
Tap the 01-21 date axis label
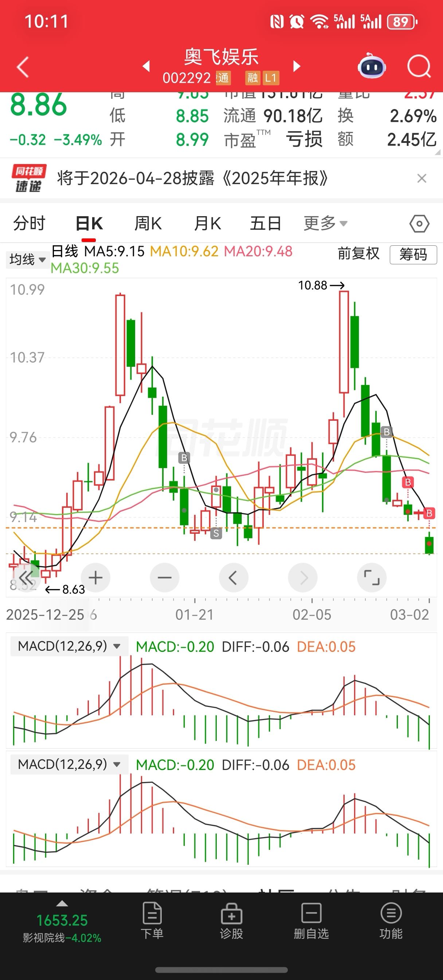194,614
